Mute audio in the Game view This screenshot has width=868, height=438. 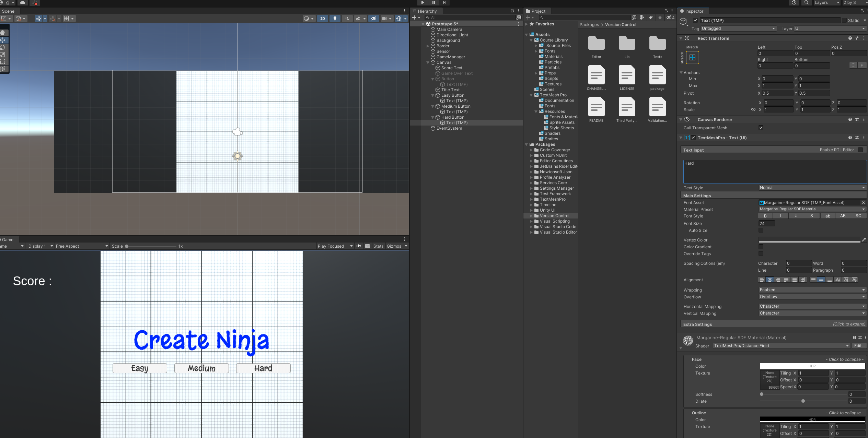[359, 246]
